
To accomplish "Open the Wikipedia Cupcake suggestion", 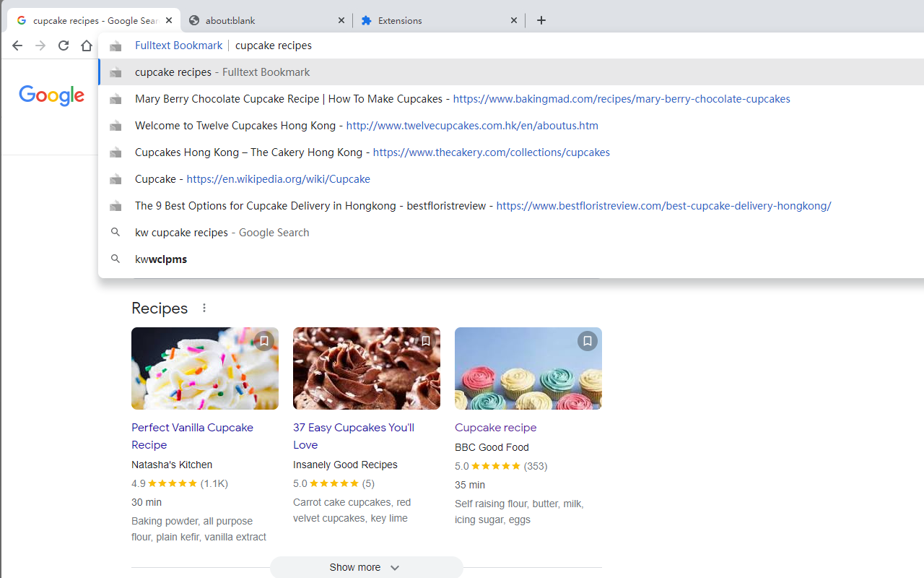I will click(x=511, y=179).
